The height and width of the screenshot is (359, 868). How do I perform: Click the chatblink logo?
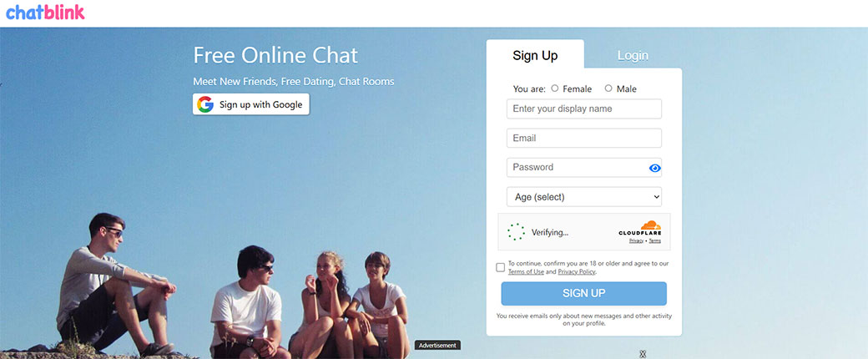click(x=45, y=13)
